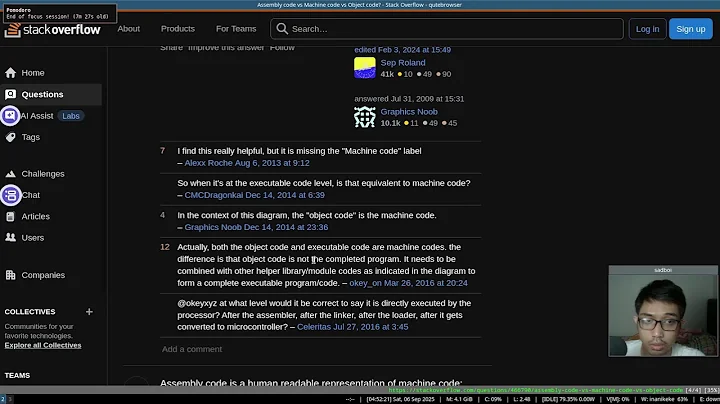Image resolution: width=720 pixels, height=404 pixels.
Task: Open Users in the sidebar
Action: [x=33, y=237]
